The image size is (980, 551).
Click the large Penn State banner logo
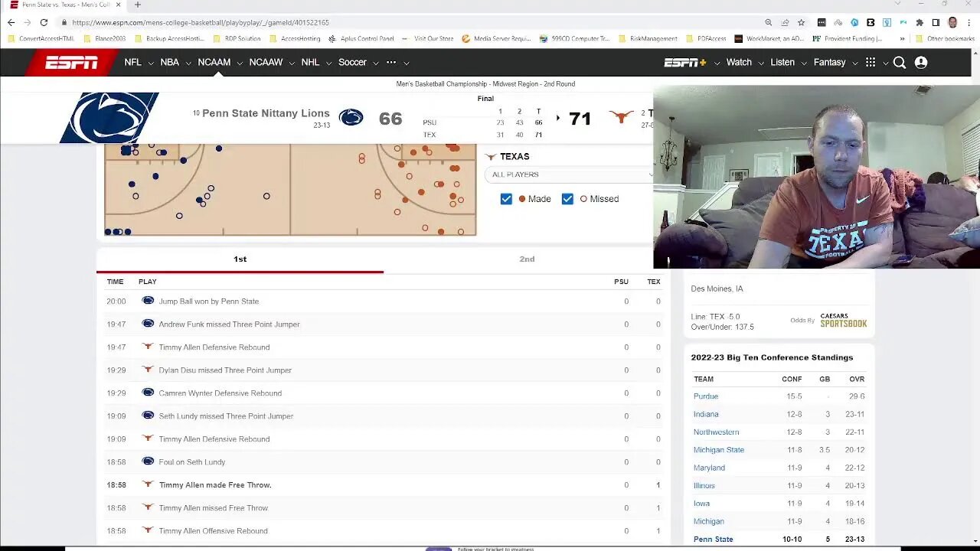coord(109,118)
